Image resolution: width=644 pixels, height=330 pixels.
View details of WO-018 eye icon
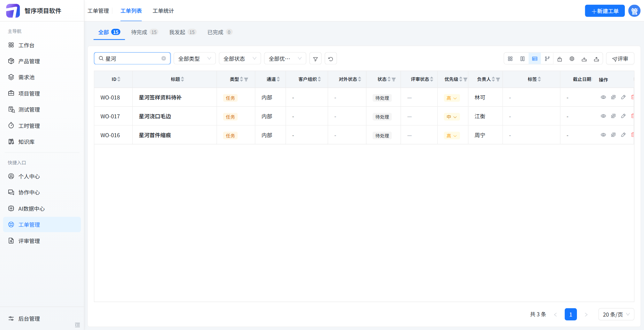click(x=603, y=97)
